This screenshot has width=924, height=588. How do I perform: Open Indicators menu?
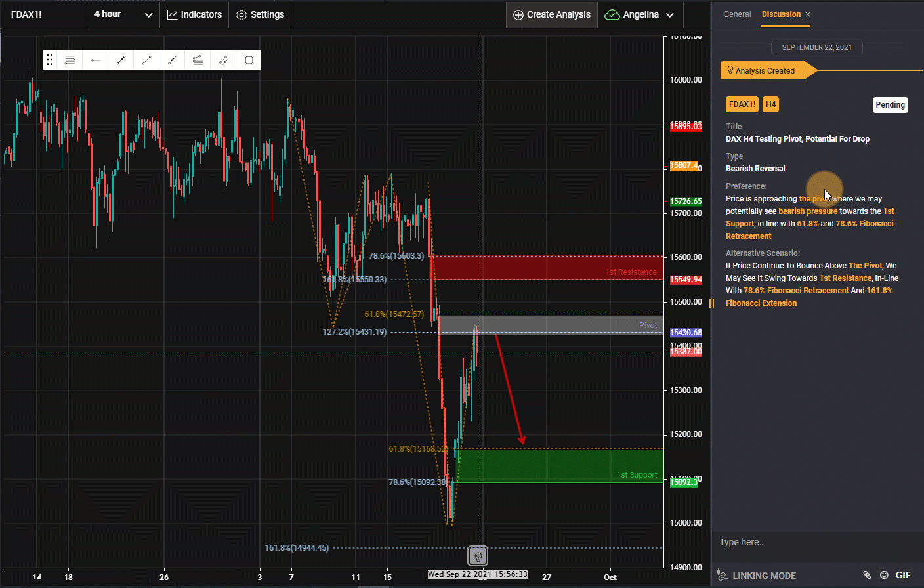194,14
